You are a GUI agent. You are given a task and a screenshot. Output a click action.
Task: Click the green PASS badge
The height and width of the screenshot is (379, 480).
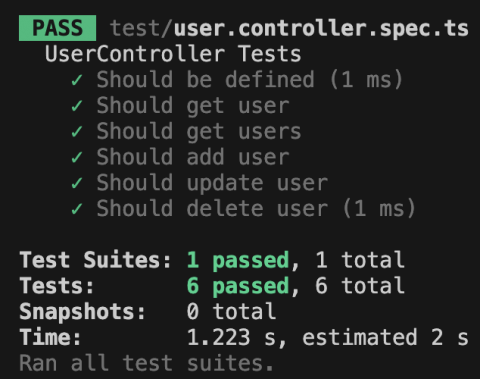coord(57,28)
